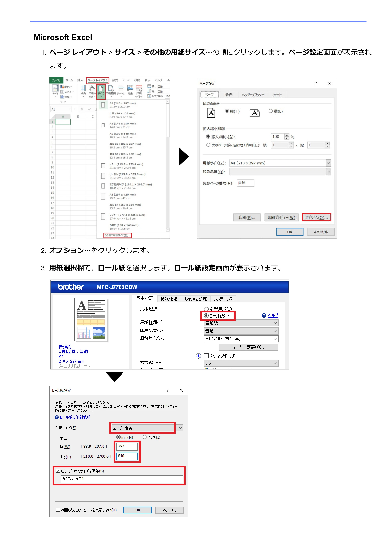Click 拡大/縮小 percentage stepper up arrow
The width and height of the screenshot is (392, 555).
(x=287, y=135)
